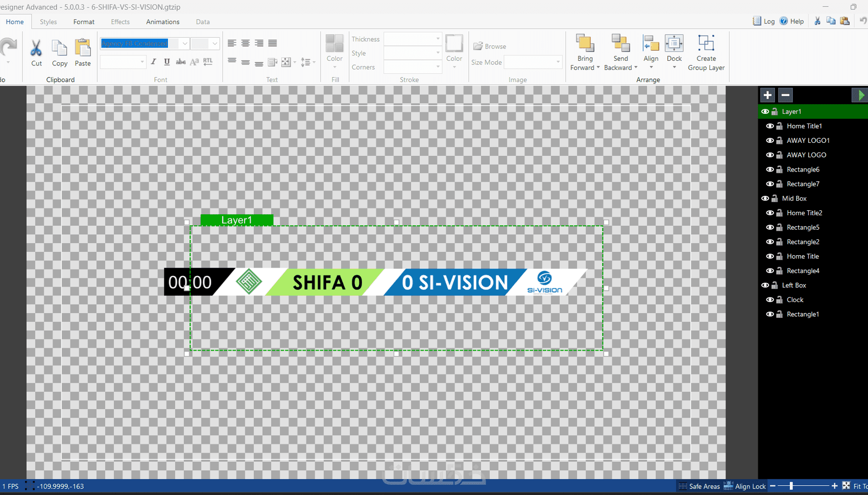Align text vertically to the middle

[246, 62]
